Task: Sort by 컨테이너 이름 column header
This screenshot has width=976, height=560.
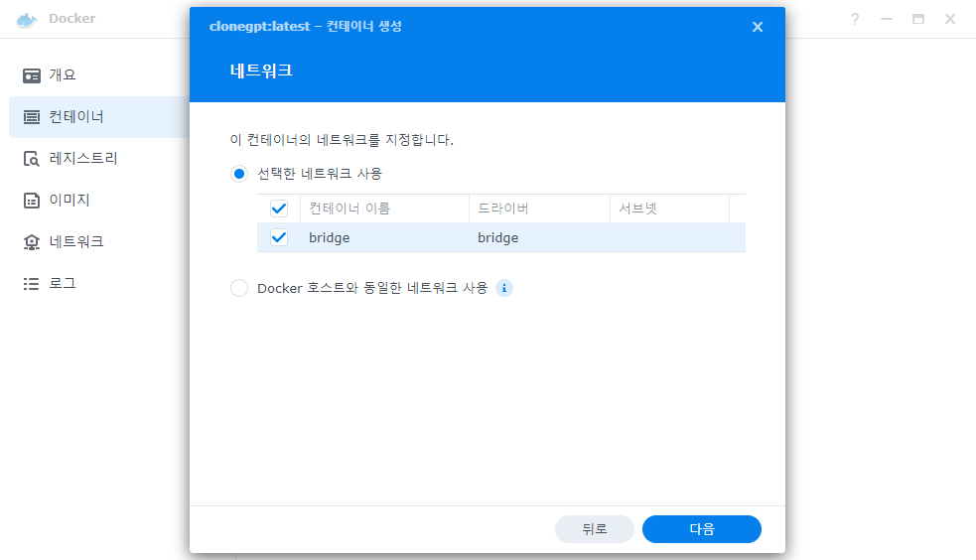Action: pos(384,209)
